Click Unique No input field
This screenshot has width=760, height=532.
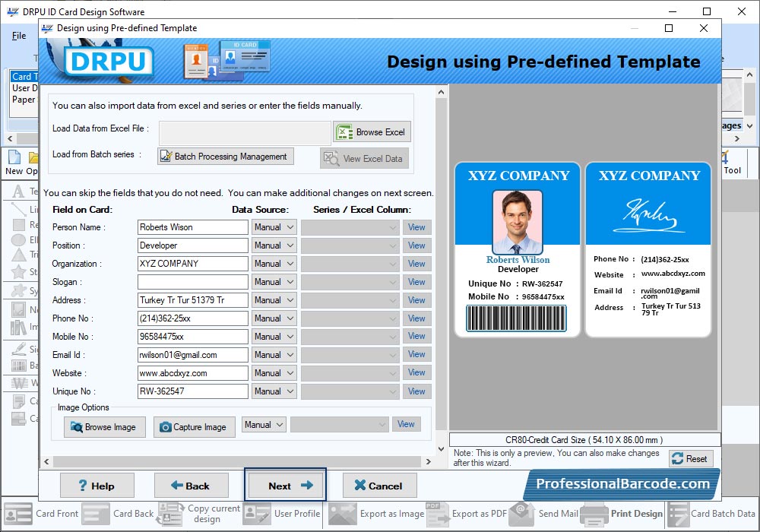[x=192, y=391]
